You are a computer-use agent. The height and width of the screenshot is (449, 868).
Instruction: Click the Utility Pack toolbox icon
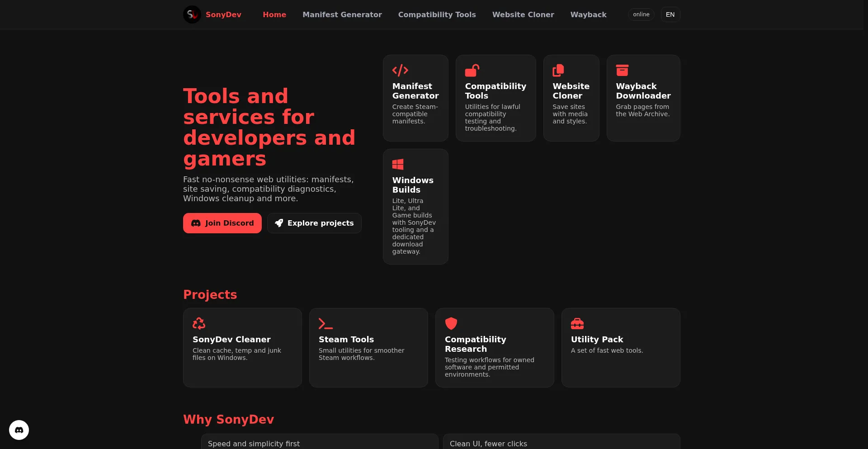(577, 323)
